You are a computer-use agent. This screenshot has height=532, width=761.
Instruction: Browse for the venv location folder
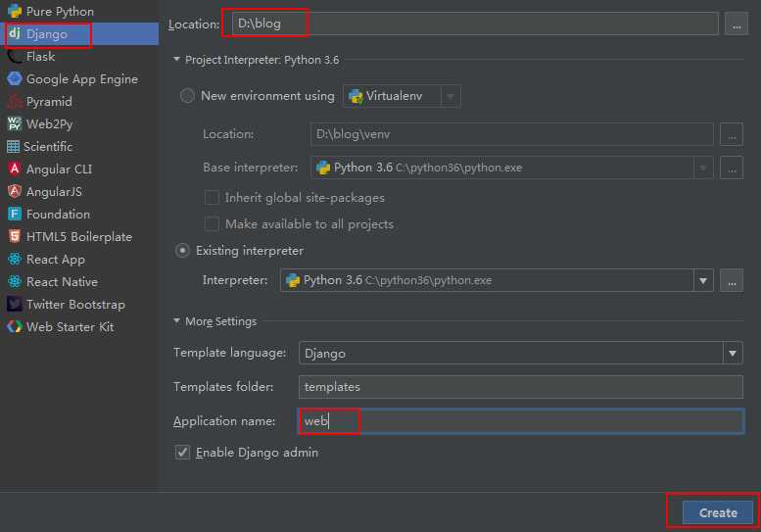pyautogui.click(x=732, y=134)
